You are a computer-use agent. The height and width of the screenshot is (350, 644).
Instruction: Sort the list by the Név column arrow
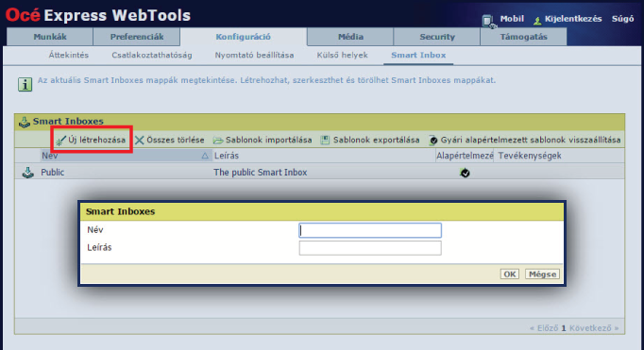205,156
